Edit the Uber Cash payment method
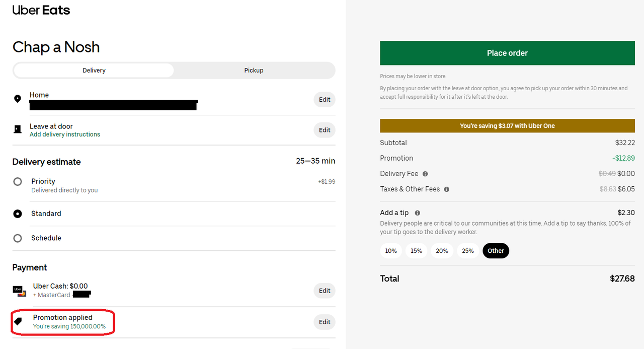Image resolution: width=644 pixels, height=349 pixels. [325, 291]
